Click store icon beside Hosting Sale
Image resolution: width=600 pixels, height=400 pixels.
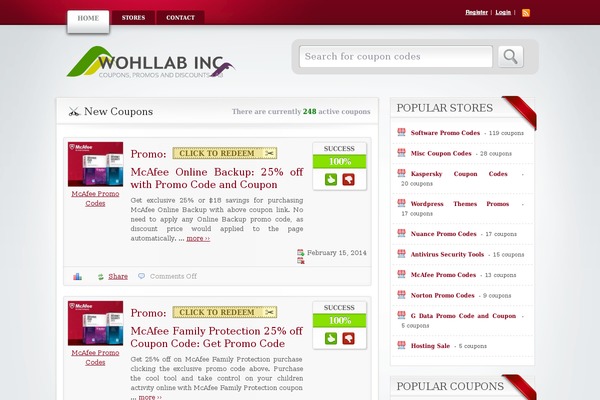point(401,345)
